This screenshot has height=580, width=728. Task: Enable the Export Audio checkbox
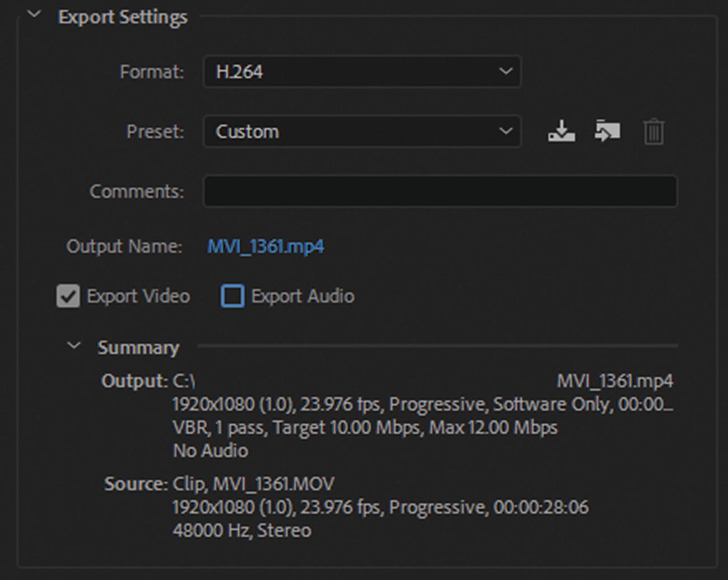point(232,296)
